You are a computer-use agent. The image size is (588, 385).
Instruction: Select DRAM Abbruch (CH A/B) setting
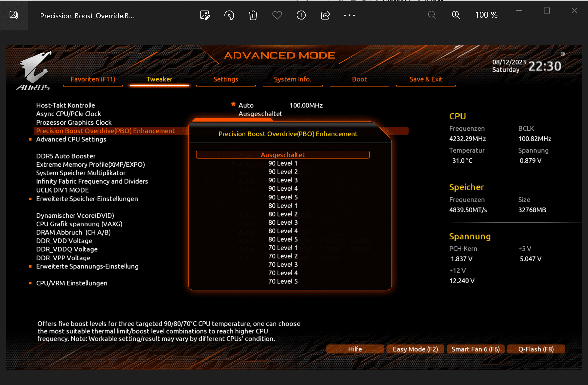[73, 232]
